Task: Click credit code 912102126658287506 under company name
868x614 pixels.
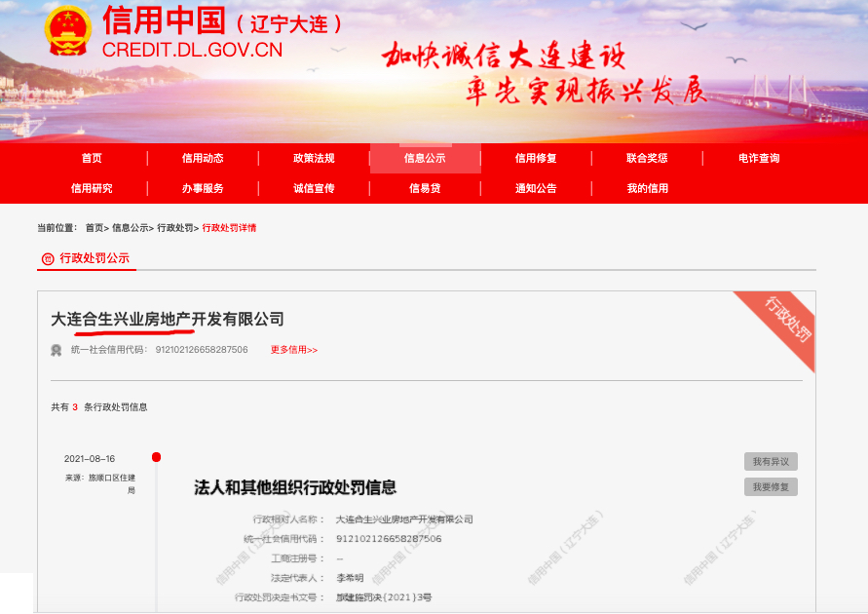Action: pos(202,350)
